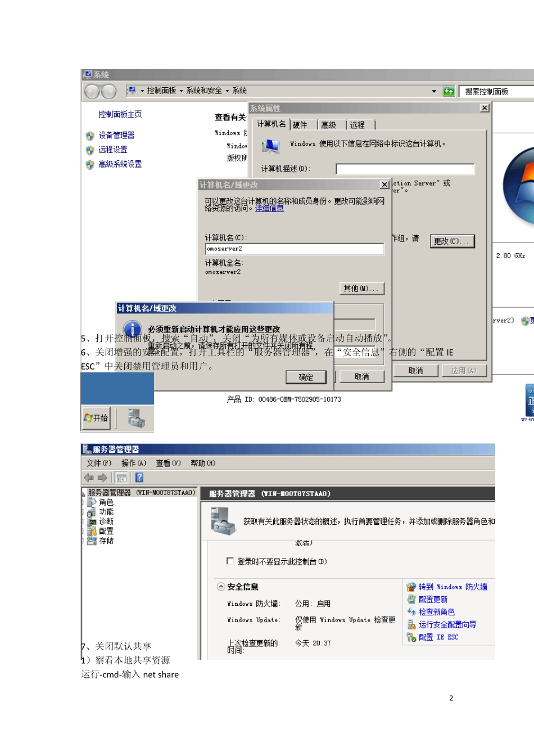Select 存储 in the tree
Screen dimensions: 534x756
[x=106, y=541]
